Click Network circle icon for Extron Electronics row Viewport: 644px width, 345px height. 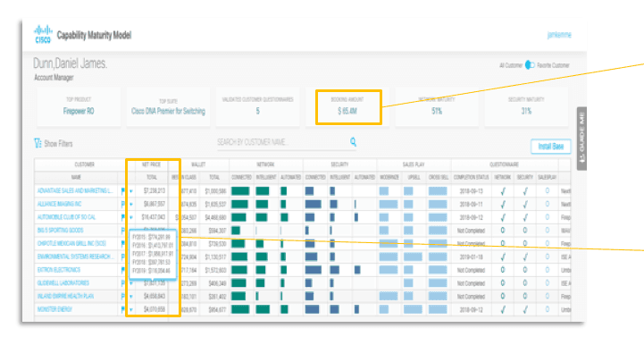pyautogui.click(x=503, y=270)
